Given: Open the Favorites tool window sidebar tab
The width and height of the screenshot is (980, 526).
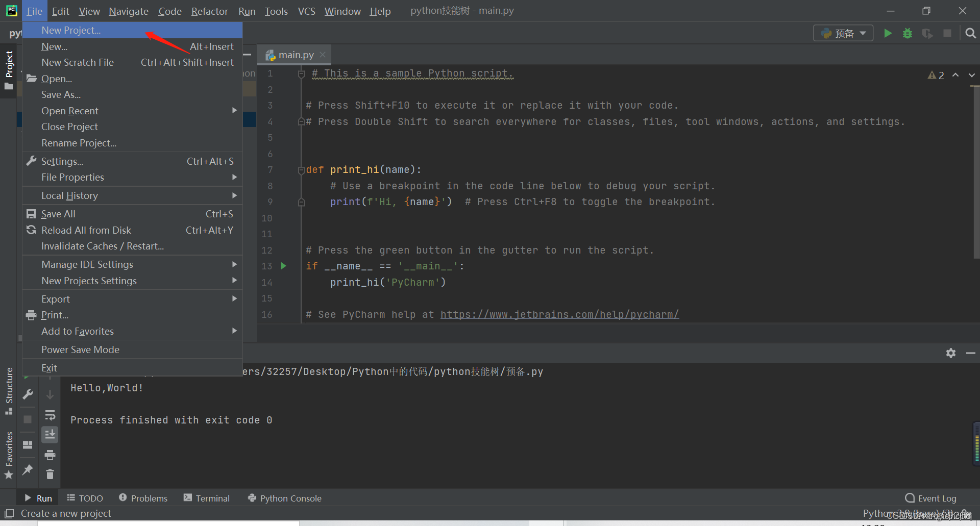Looking at the screenshot, I should (9, 455).
